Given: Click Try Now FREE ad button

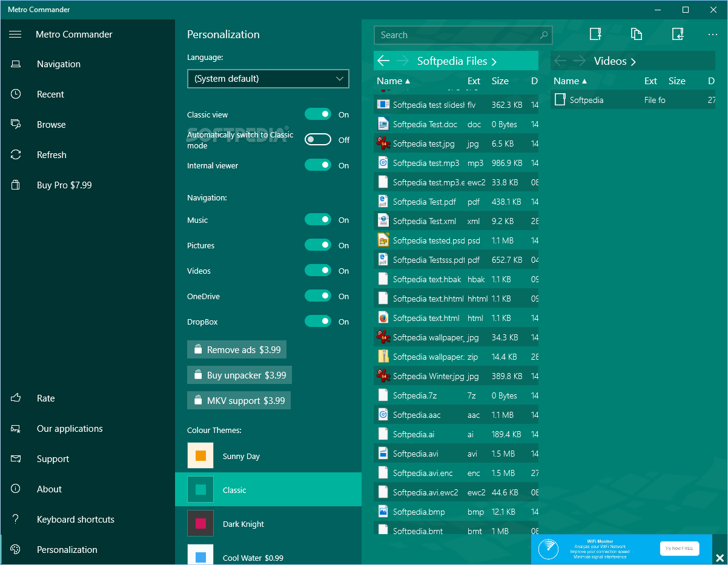Looking at the screenshot, I should (x=680, y=549).
